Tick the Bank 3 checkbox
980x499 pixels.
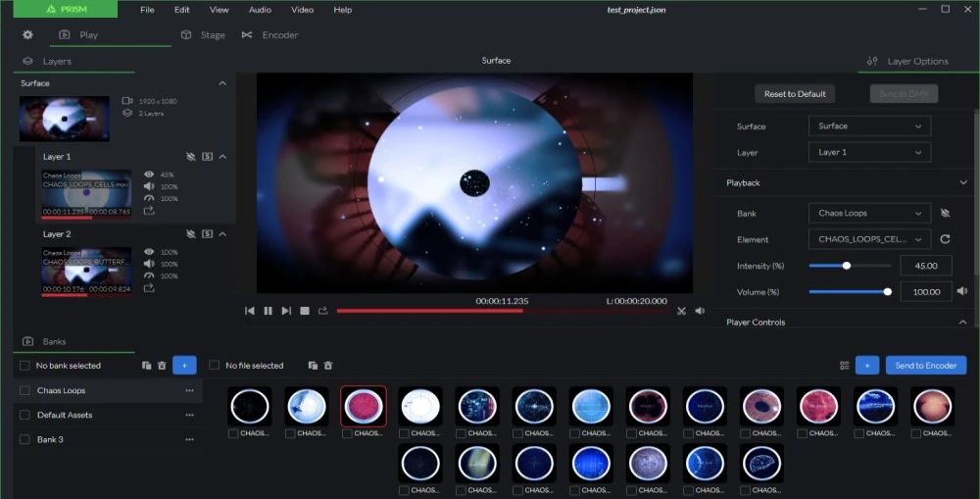(25, 439)
